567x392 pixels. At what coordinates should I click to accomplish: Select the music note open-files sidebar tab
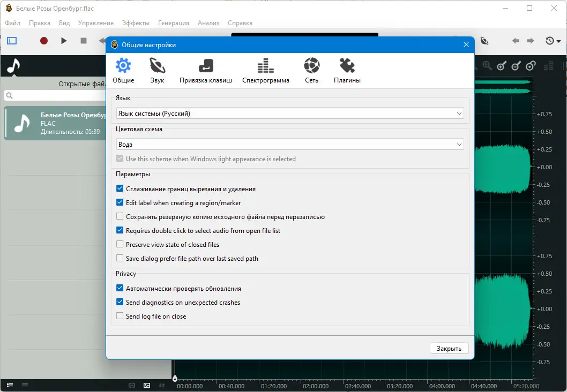tap(14, 66)
